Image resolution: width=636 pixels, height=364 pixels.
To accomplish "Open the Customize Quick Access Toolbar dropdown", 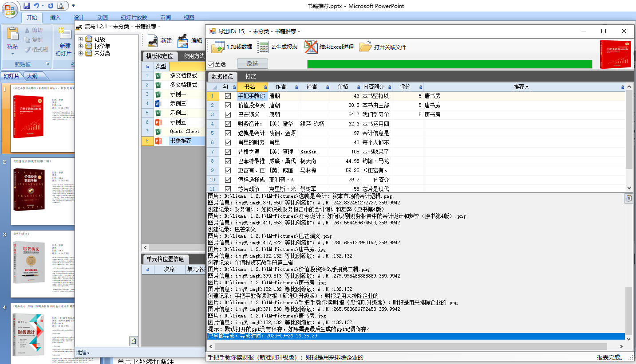I will [73, 6].
